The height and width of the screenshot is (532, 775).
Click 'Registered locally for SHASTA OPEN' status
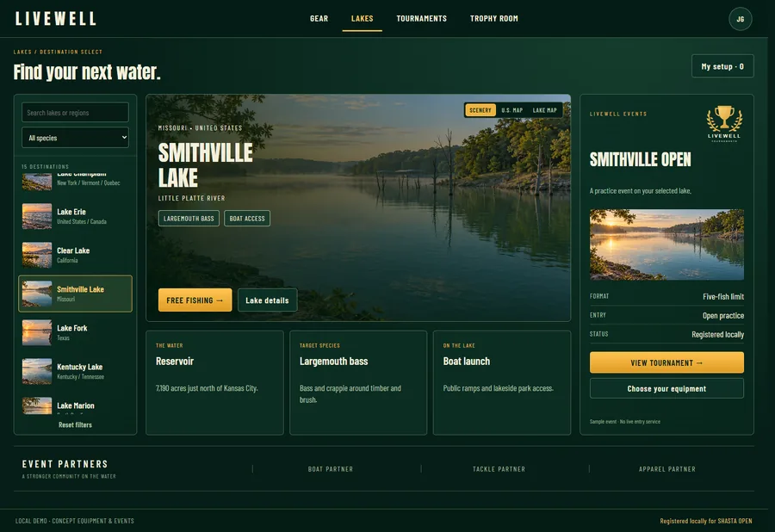point(706,521)
